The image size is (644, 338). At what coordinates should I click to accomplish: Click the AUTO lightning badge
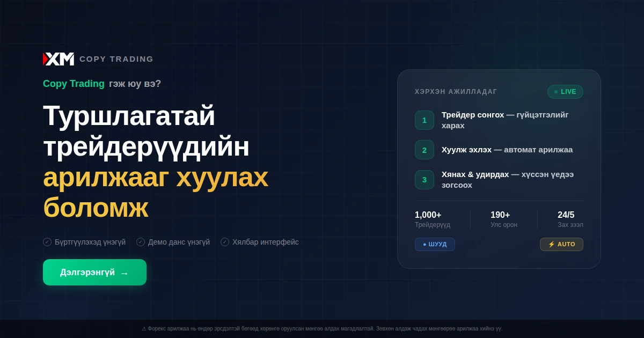[561, 244]
